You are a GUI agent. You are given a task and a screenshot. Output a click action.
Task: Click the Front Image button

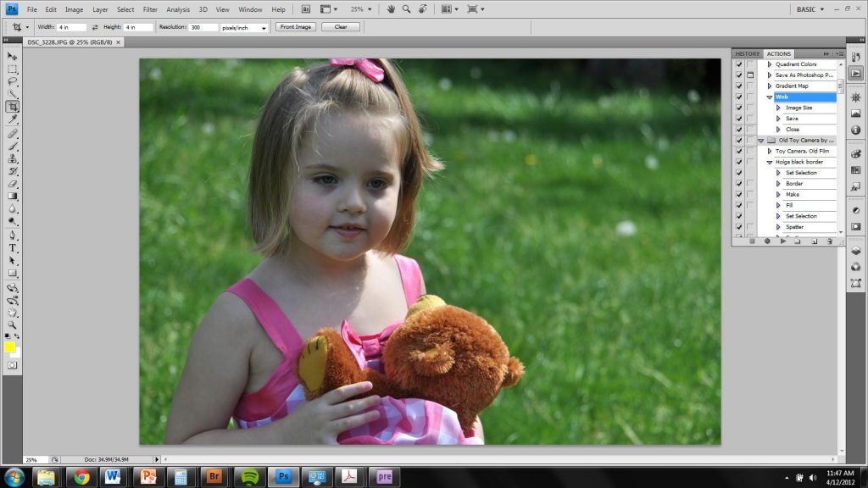295,27
